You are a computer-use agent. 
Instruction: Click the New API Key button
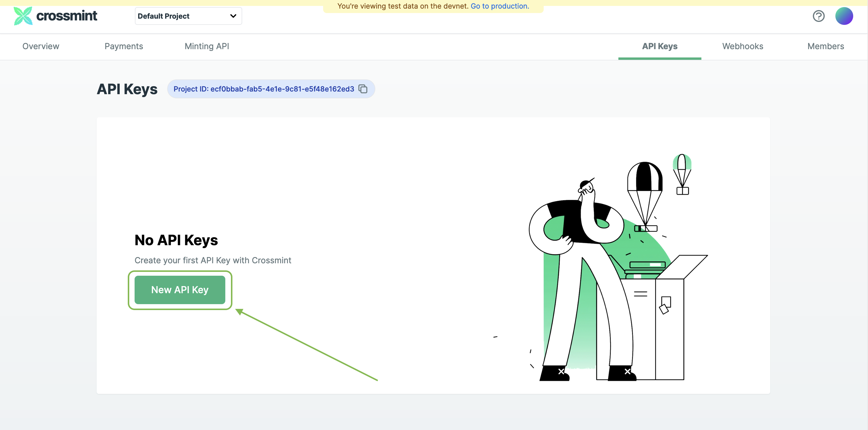pos(180,290)
